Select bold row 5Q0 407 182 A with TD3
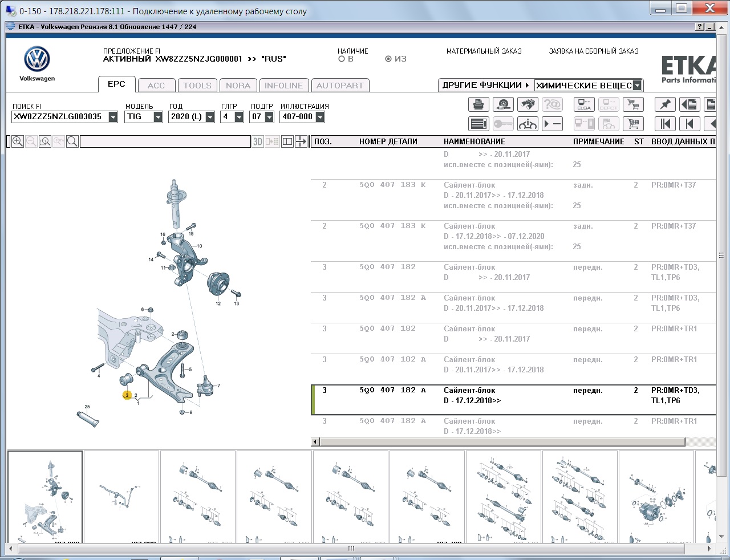Image resolution: width=730 pixels, height=560 pixels. (513, 400)
